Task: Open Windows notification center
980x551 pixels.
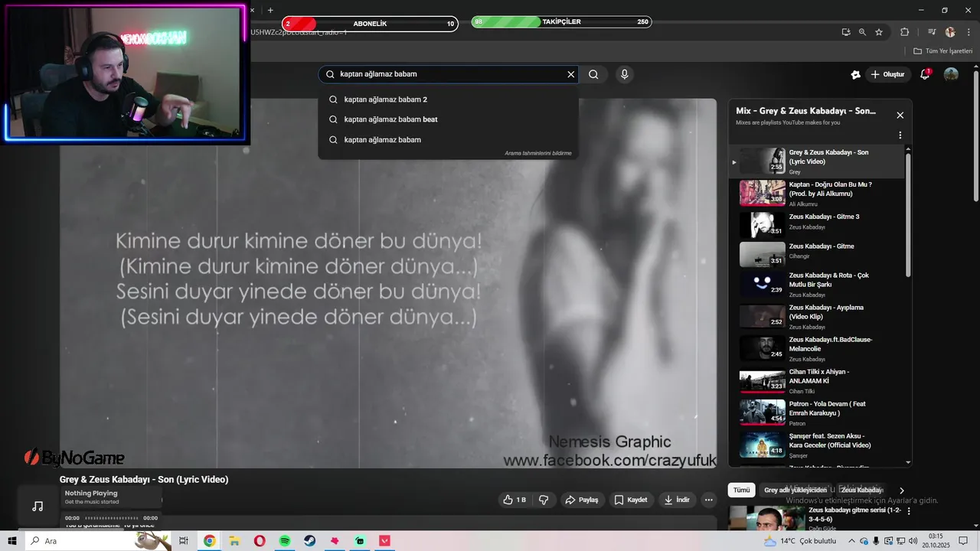Action: pos(963,541)
